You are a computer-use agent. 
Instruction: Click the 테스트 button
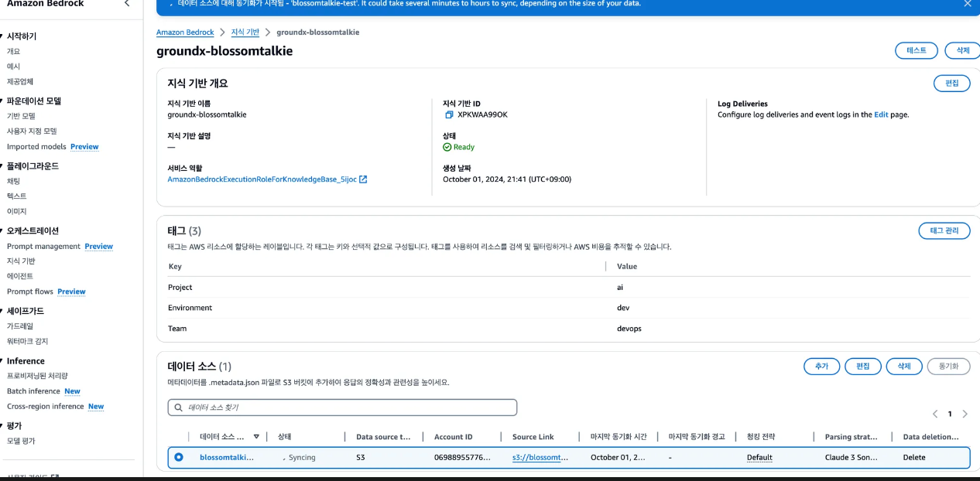pyautogui.click(x=916, y=50)
